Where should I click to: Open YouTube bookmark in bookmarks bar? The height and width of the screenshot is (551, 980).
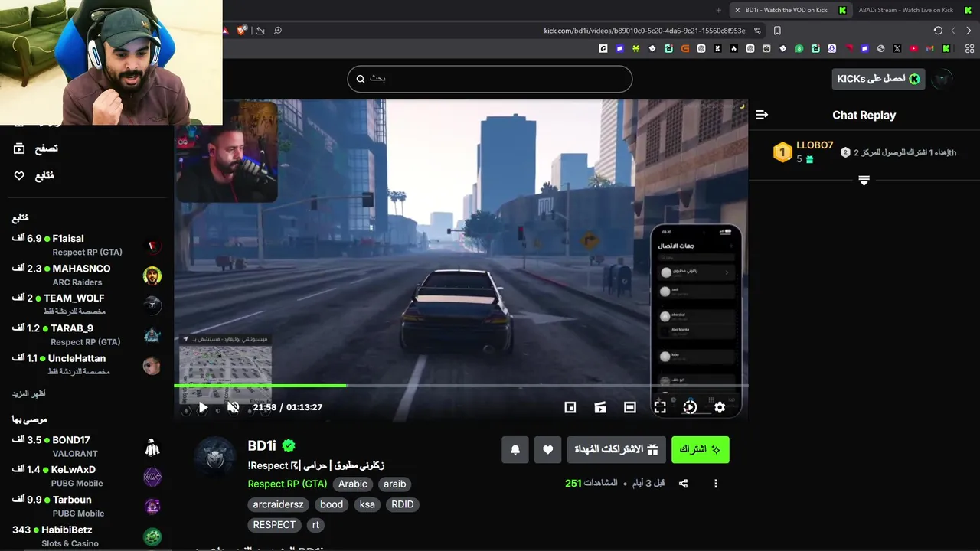point(914,48)
